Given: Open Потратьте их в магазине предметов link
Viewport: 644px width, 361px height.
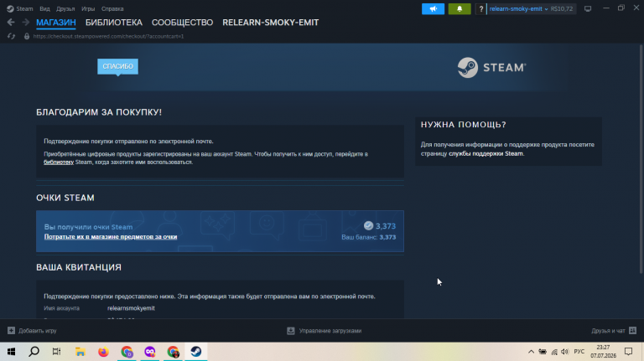Looking at the screenshot, I should [111, 237].
